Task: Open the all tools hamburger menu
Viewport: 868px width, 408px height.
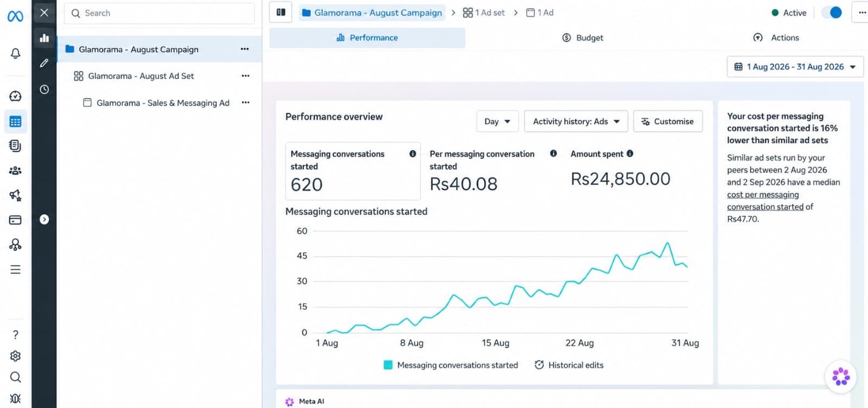Action: (15, 270)
